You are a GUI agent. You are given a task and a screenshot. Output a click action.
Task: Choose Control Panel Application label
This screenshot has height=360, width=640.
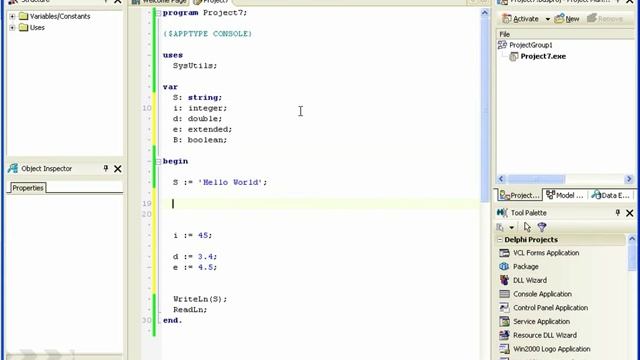coord(551,308)
